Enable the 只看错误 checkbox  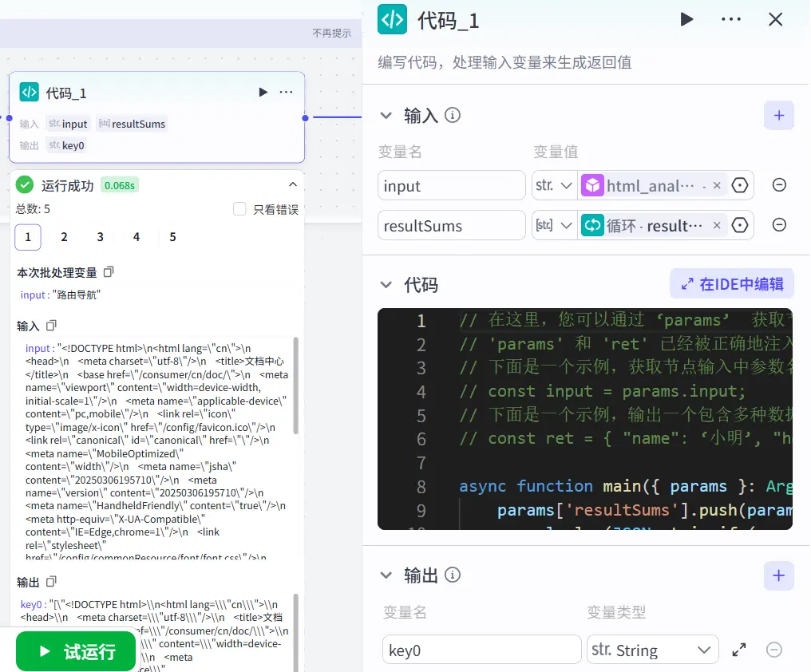point(239,209)
